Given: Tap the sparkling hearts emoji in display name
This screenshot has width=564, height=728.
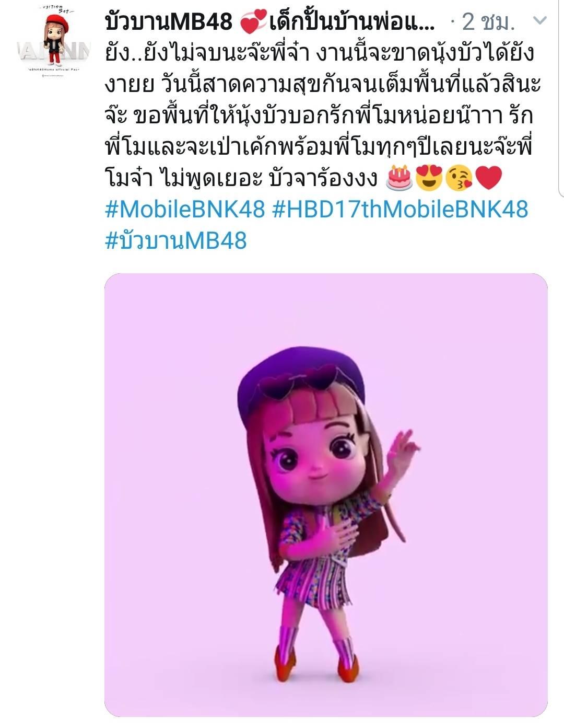Looking at the screenshot, I should tap(252, 22).
